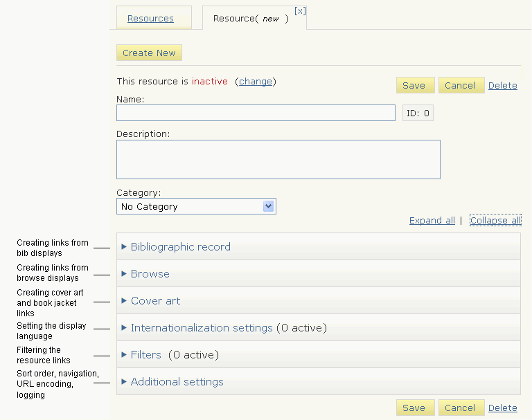
Task: Click the bottom Delete link
Action: point(502,408)
